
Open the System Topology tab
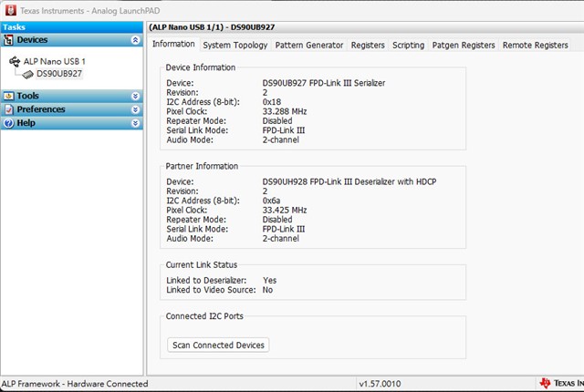point(235,45)
